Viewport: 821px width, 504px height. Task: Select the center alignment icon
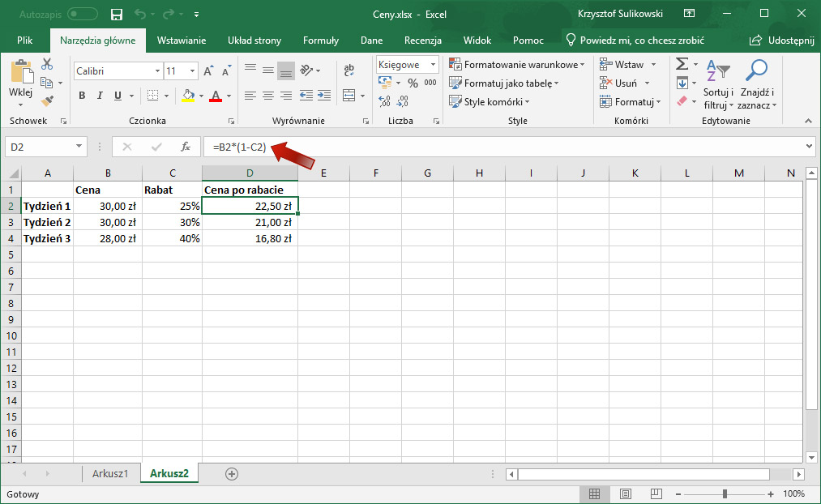coord(267,95)
